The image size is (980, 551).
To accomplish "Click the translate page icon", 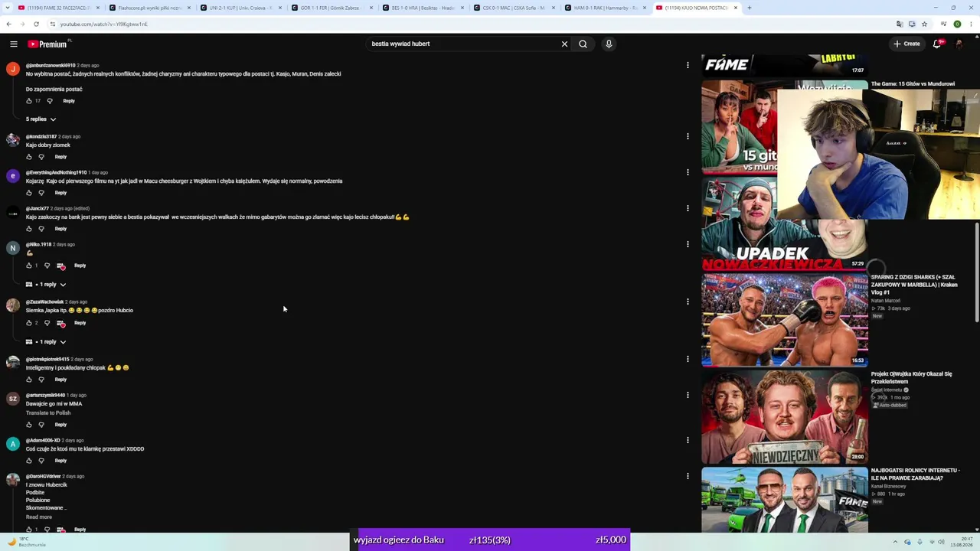I will [x=900, y=24].
